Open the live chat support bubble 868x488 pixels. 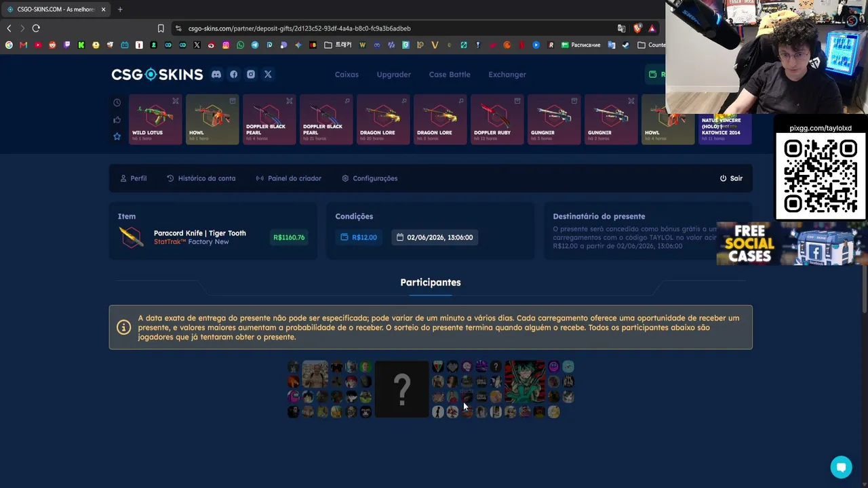click(x=841, y=467)
